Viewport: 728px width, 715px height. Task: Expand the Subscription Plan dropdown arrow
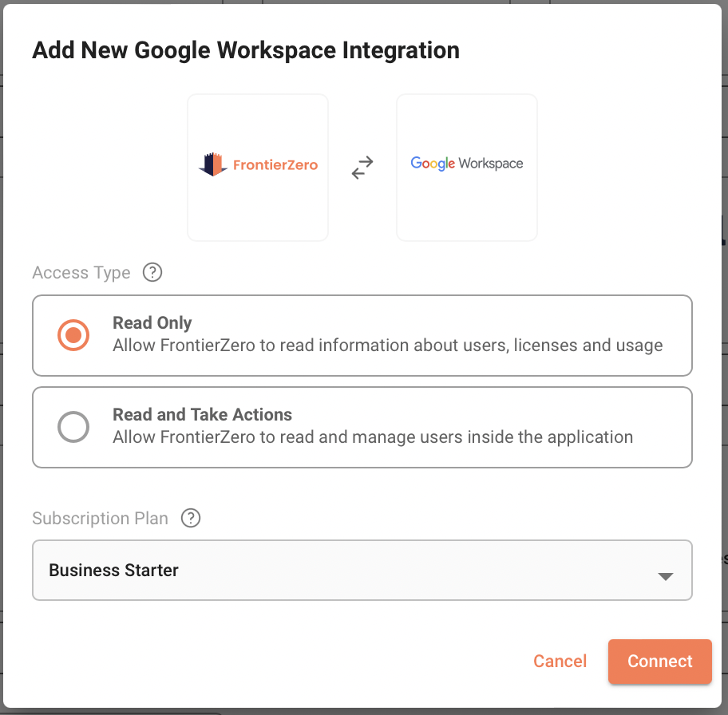tap(665, 576)
